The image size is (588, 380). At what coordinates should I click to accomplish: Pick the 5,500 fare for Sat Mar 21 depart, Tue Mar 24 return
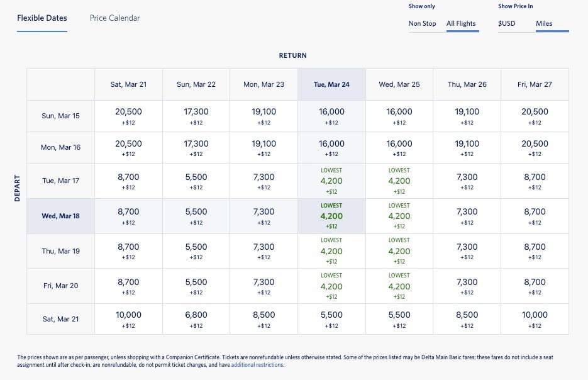(331, 319)
